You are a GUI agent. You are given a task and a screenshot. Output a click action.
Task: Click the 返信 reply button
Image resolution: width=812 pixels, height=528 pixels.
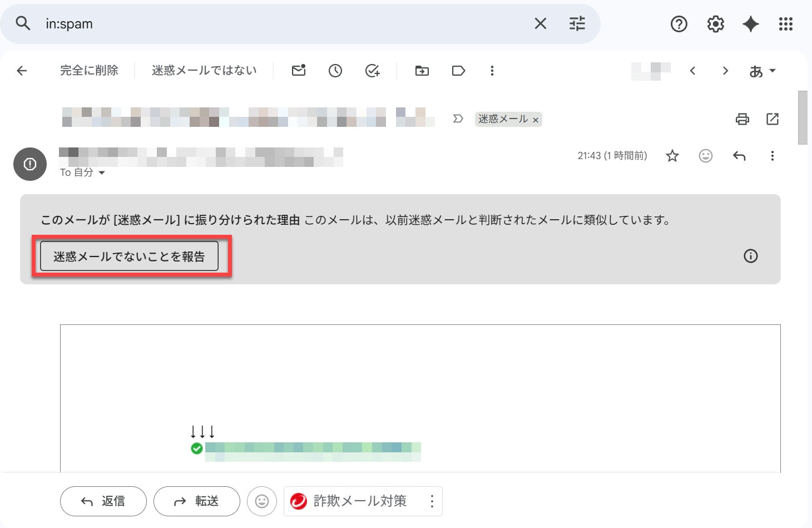103,501
